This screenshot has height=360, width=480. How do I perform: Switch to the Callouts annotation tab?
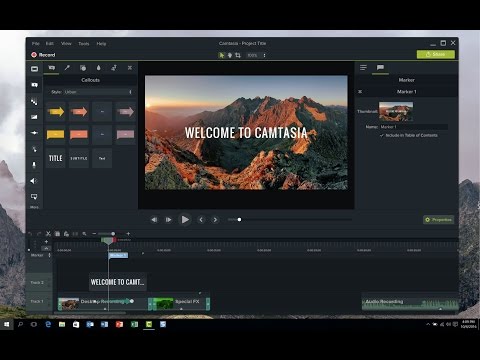[52, 68]
